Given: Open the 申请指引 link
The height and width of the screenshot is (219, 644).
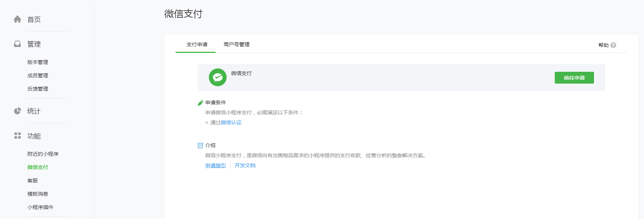Looking at the screenshot, I should click(x=216, y=165).
